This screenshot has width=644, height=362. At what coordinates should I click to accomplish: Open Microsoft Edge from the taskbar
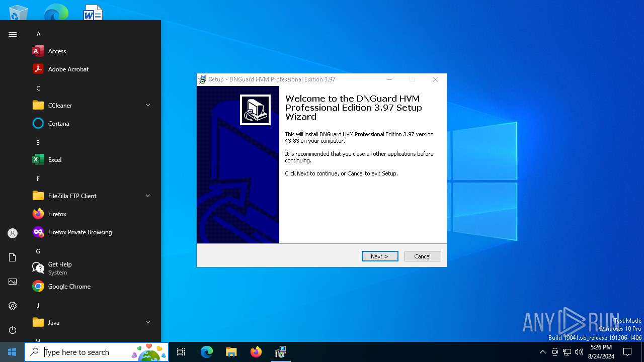pyautogui.click(x=207, y=352)
